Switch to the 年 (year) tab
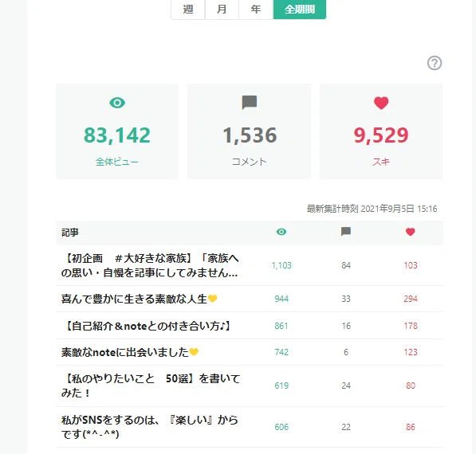The image size is (476, 454). coord(256,9)
